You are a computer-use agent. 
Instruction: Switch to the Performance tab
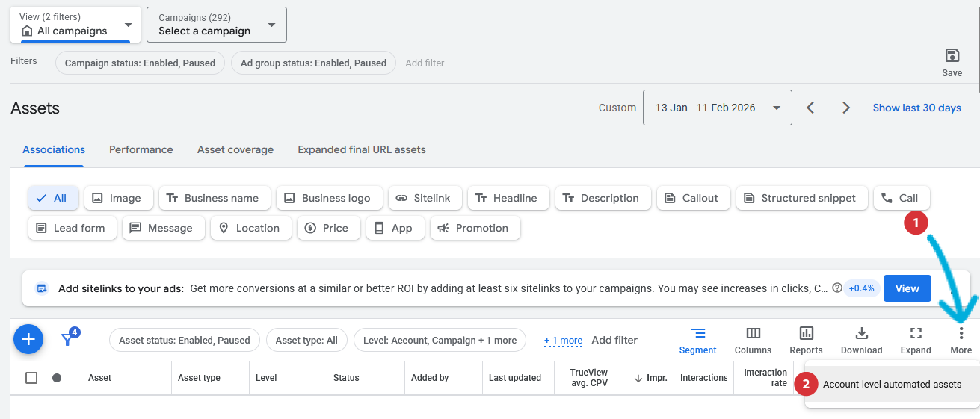click(x=141, y=149)
